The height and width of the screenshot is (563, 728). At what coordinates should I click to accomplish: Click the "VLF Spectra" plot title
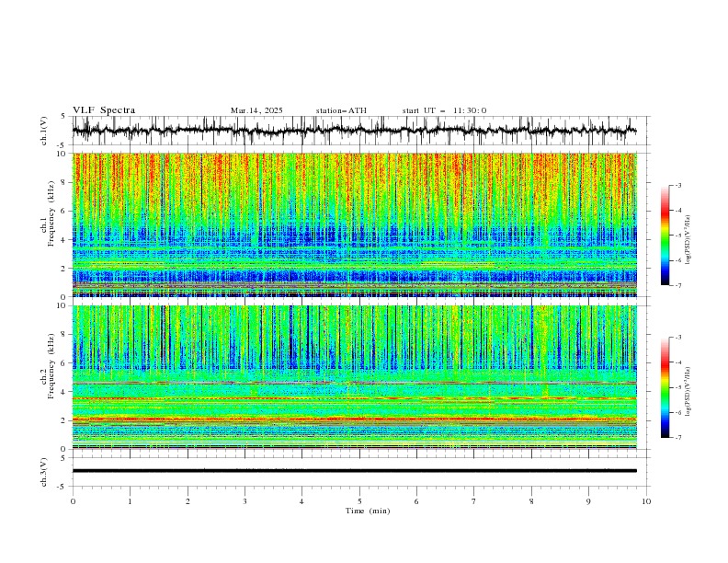pyautogui.click(x=104, y=110)
